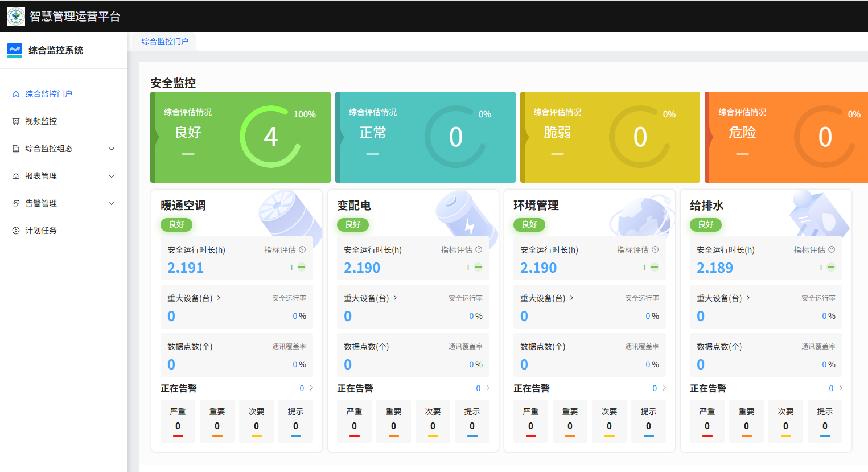
Task: Open 给排水 正在告警 arrow
Action: [x=841, y=388]
